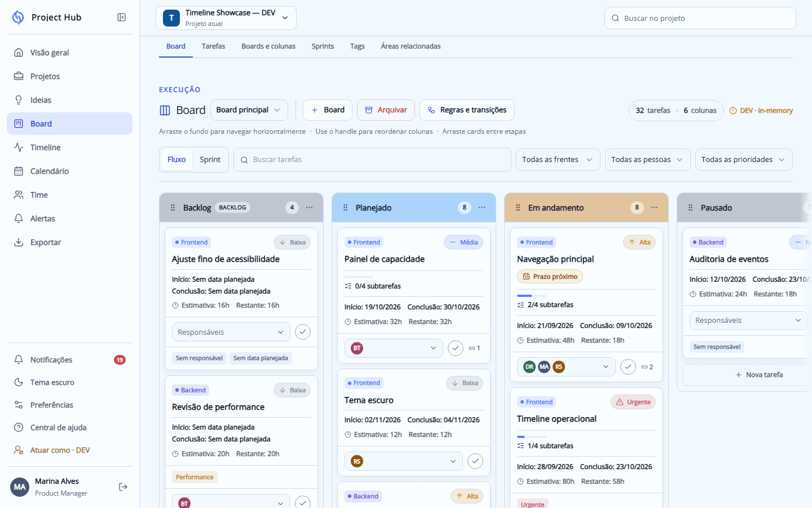Open Board principal dropdown

tap(249, 110)
